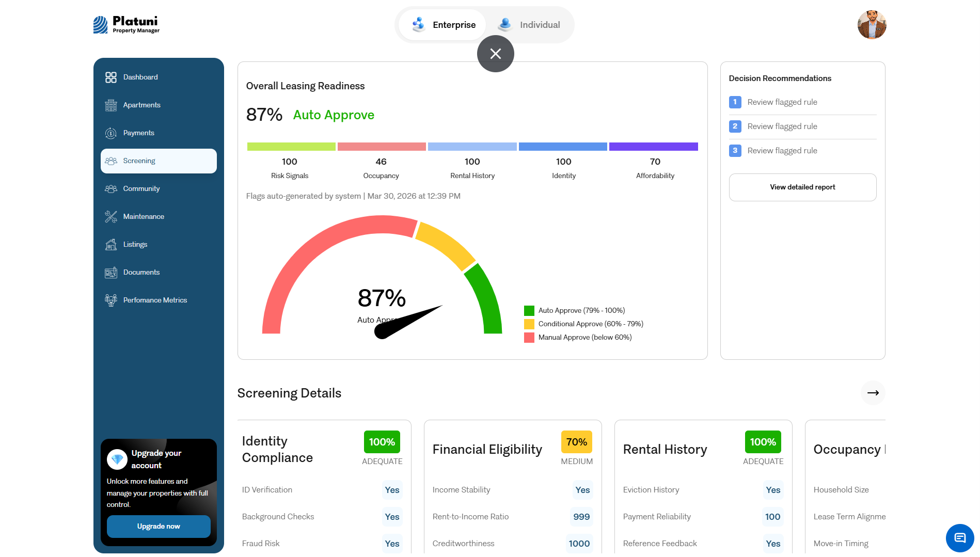The image size is (980, 557).
Task: Open the user profile avatar
Action: click(872, 25)
